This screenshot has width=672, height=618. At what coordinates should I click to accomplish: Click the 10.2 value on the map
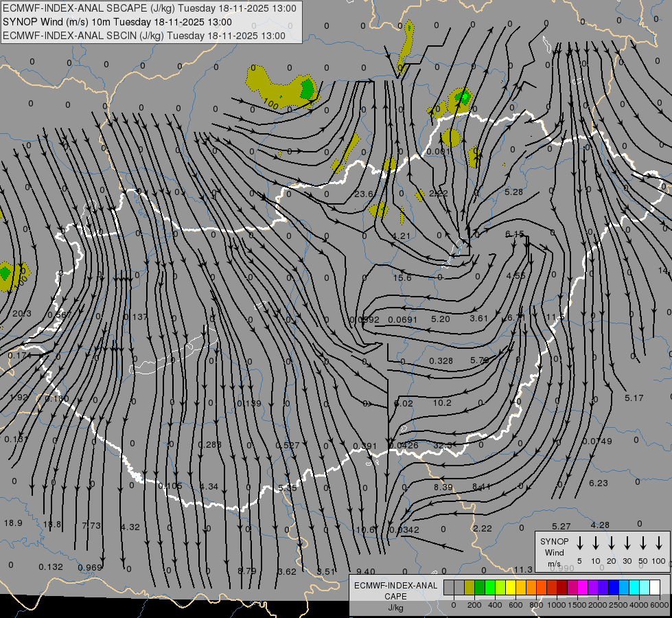click(442, 402)
